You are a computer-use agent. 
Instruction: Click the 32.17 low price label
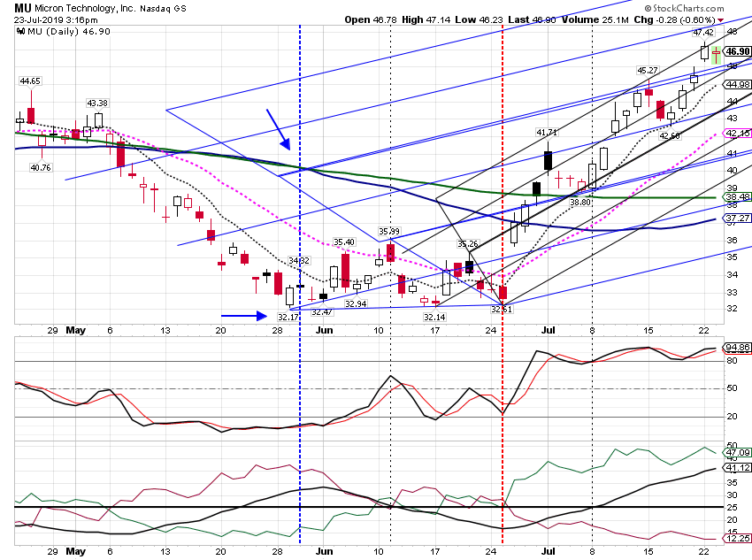click(288, 317)
